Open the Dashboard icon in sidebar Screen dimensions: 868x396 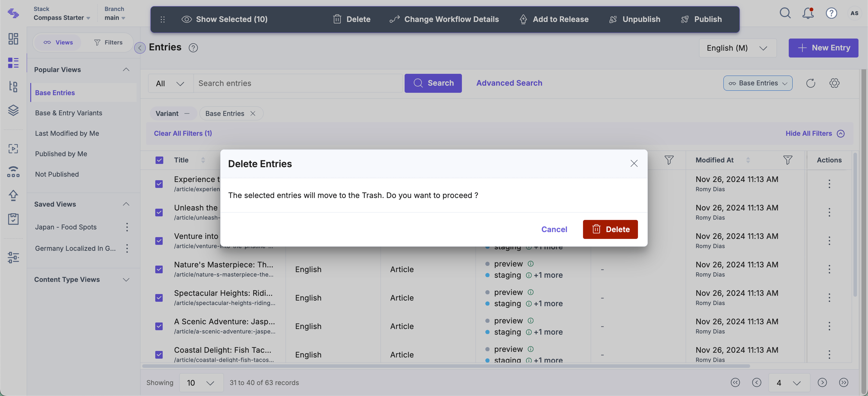click(13, 39)
